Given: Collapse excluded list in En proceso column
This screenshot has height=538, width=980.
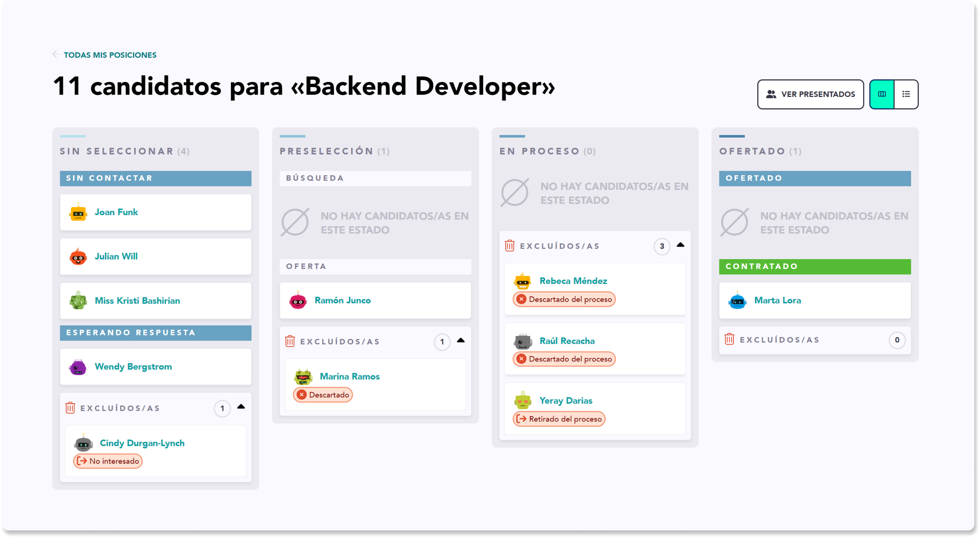Looking at the screenshot, I should pos(681,245).
